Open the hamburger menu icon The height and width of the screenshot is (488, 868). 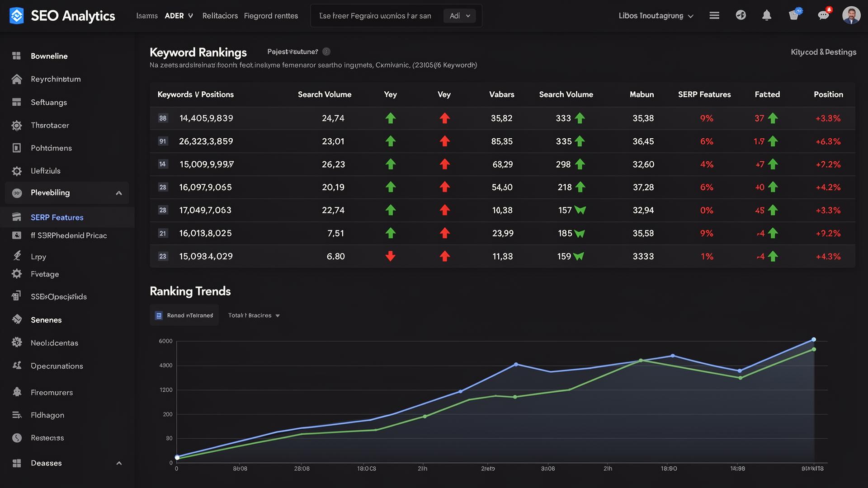[x=714, y=16]
